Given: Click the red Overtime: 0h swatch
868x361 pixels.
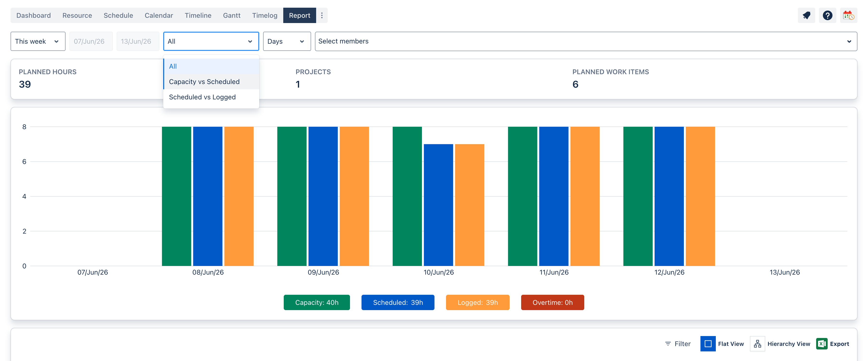Looking at the screenshot, I should click(552, 302).
